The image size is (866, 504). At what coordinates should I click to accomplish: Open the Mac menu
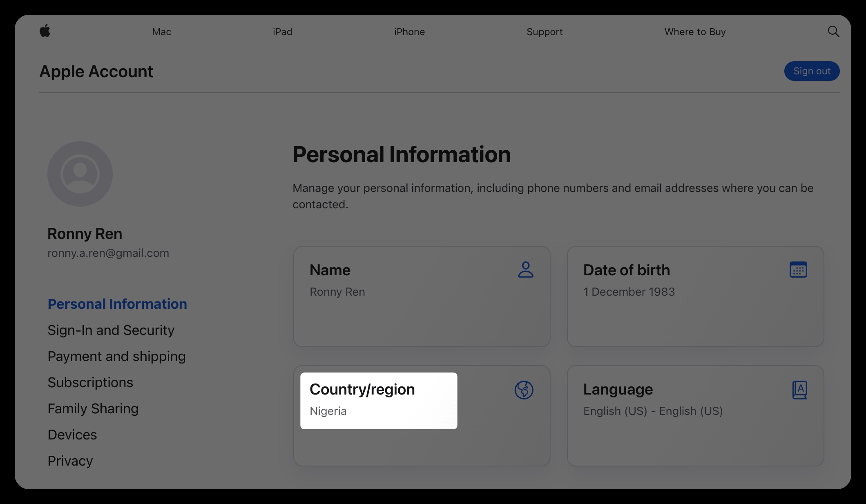click(x=161, y=32)
